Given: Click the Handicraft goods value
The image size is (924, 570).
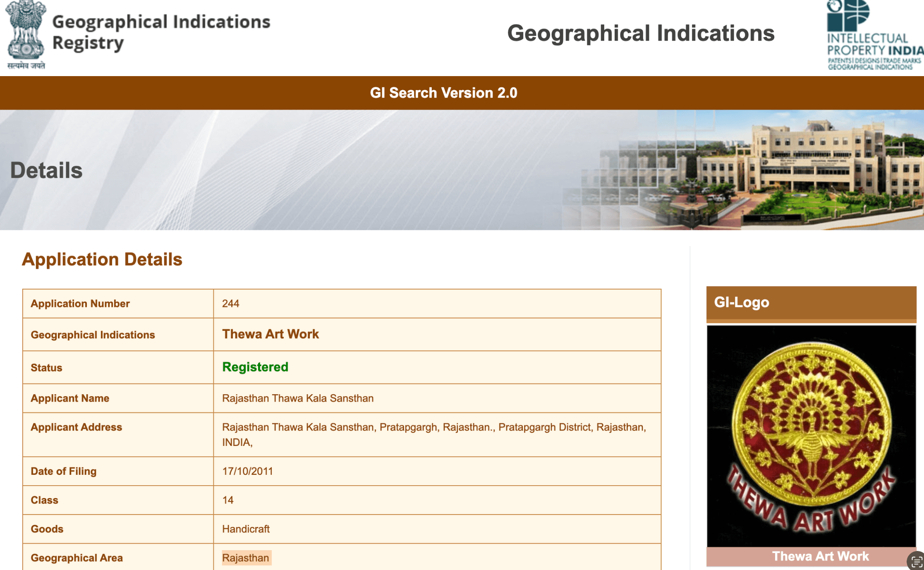Looking at the screenshot, I should (246, 529).
